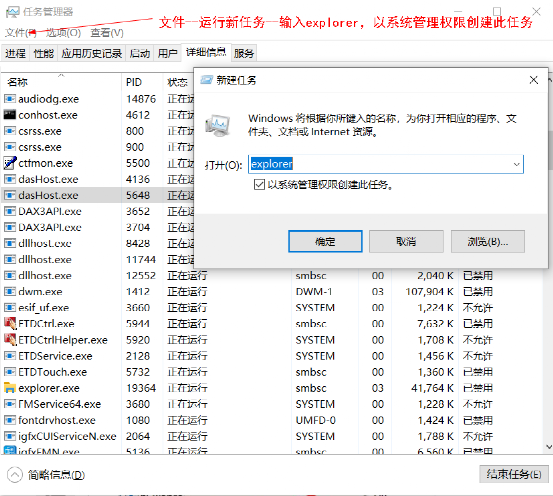Click the UMFD-0 user name cell

click(x=315, y=420)
